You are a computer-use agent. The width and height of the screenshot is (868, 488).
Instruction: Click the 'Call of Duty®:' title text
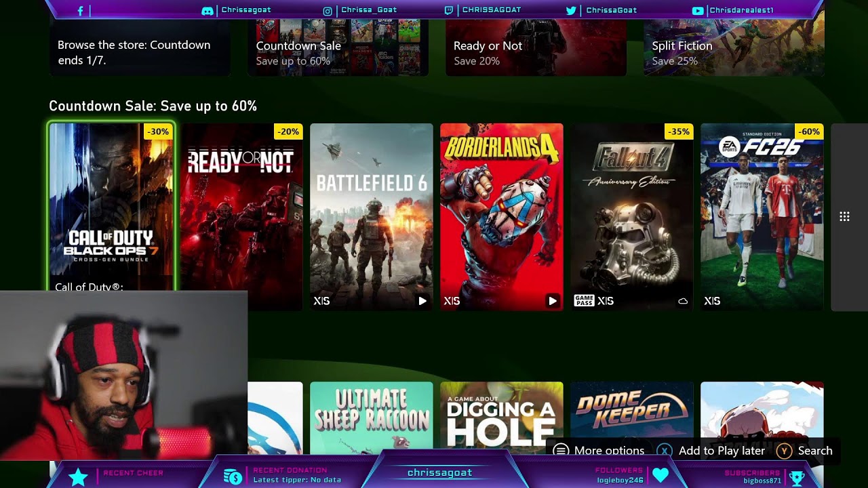click(x=89, y=287)
